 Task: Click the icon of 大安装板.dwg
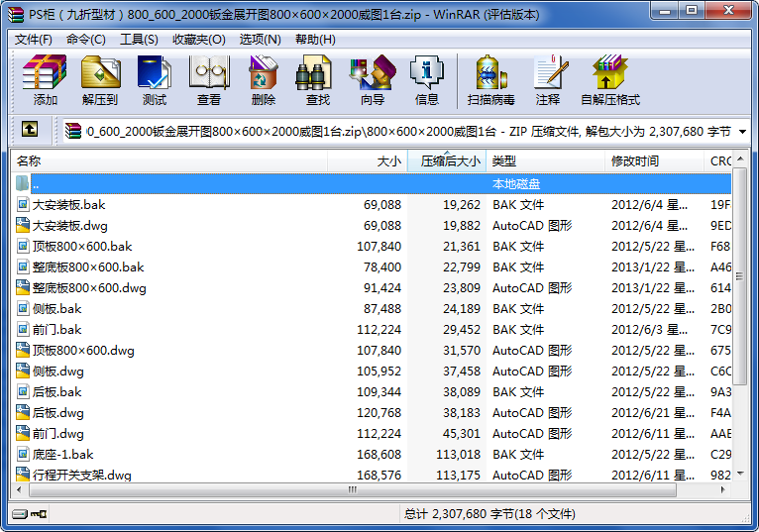[x=22, y=225]
